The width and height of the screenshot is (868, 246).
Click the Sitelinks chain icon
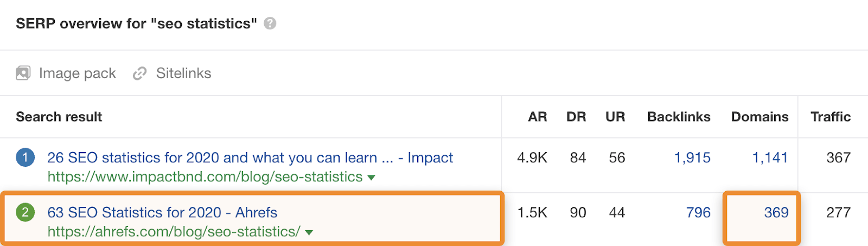tap(140, 73)
